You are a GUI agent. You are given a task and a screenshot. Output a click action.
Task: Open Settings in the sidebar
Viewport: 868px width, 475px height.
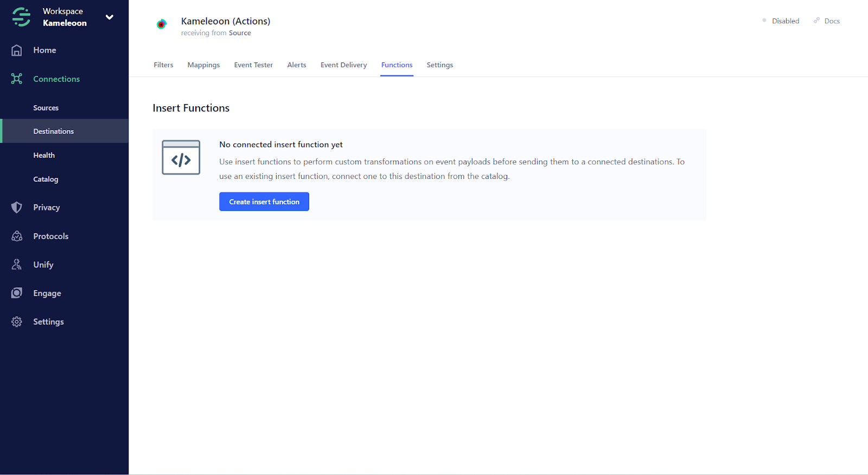(48, 322)
